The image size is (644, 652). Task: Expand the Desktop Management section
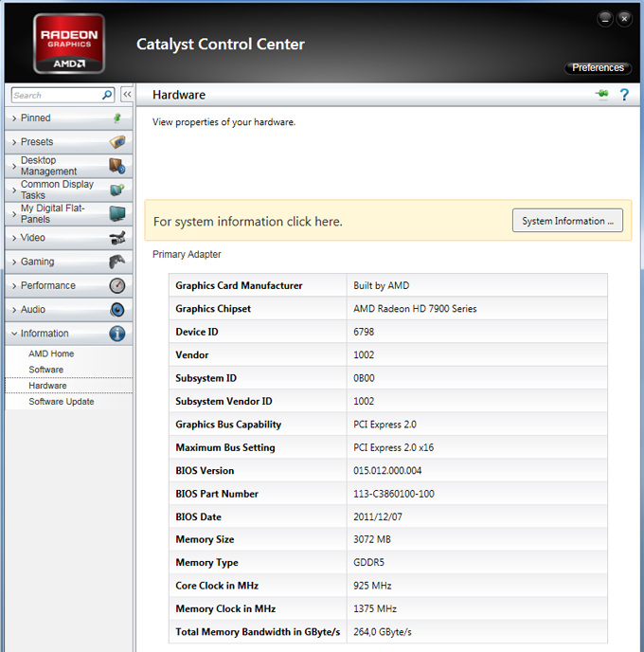coord(68,166)
